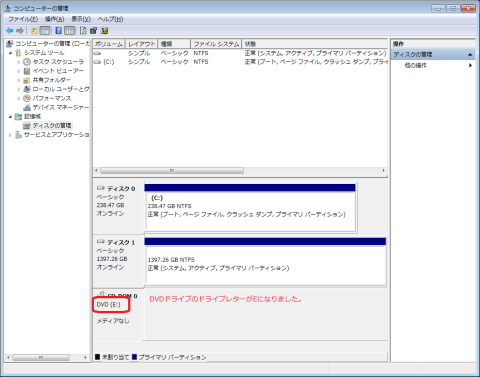Click the ディスクの管理 disk icon in tree
Screen dimensions: 480x377
coord(27,125)
